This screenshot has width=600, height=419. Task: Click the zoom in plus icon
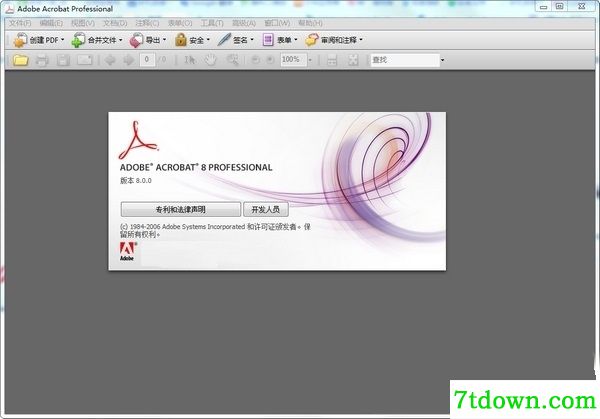(270, 60)
